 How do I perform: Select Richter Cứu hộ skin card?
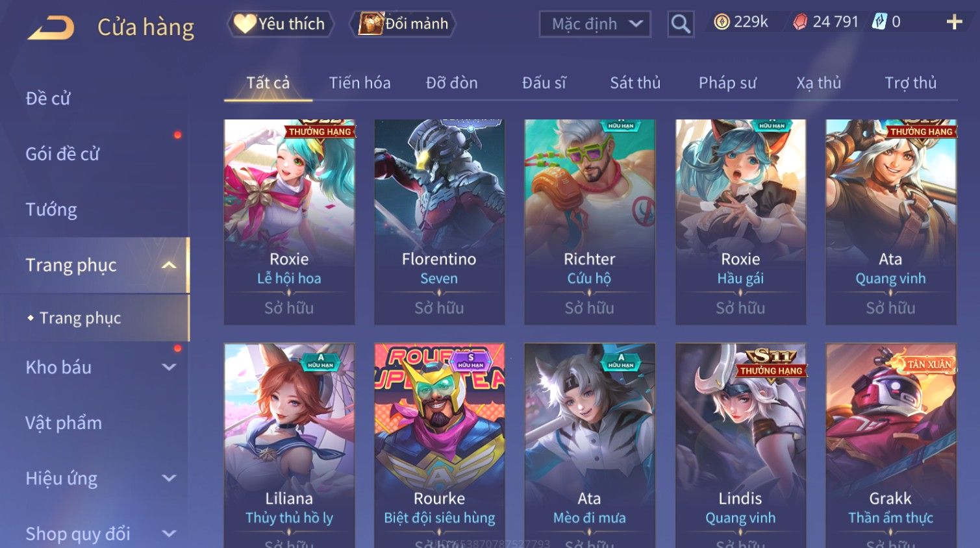[x=590, y=222]
